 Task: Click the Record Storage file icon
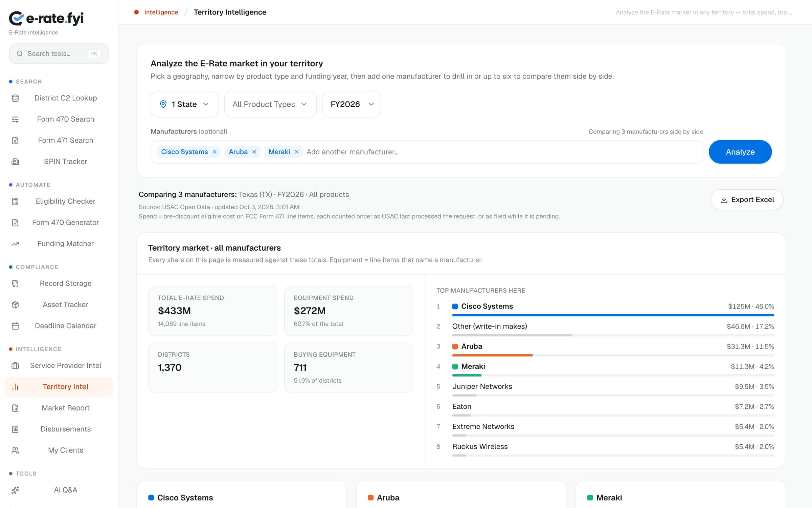[15, 283]
